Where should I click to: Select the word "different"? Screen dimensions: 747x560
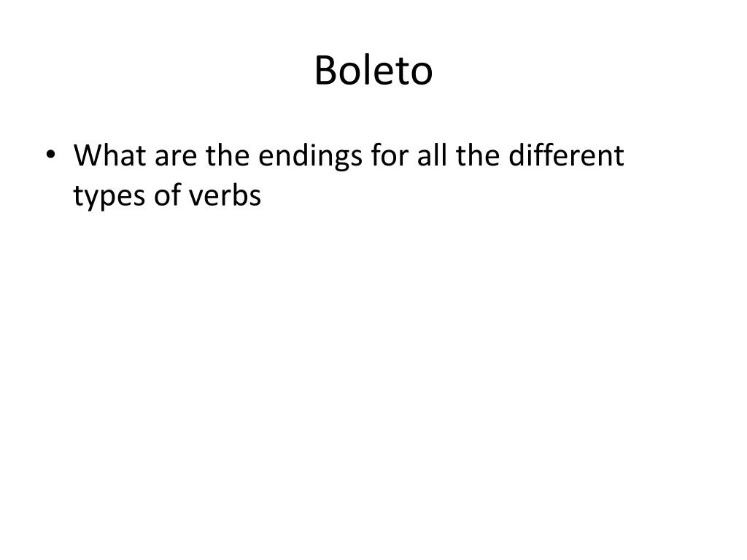[x=566, y=155]
